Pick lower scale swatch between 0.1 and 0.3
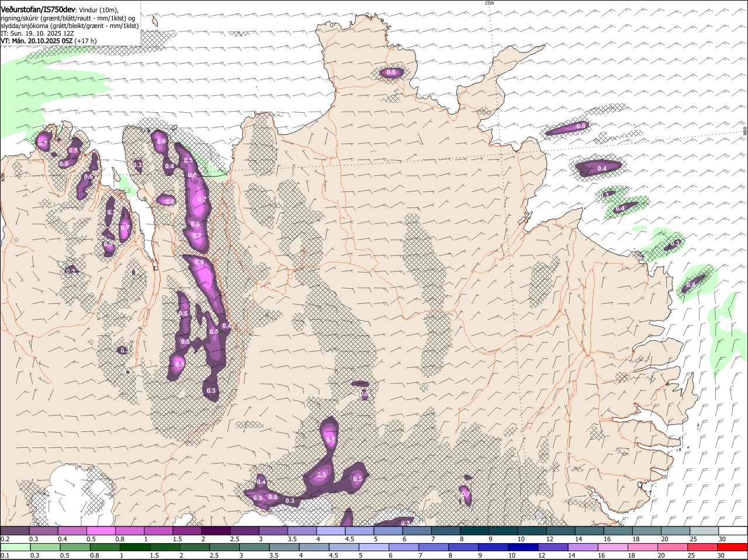 click(15, 547)
